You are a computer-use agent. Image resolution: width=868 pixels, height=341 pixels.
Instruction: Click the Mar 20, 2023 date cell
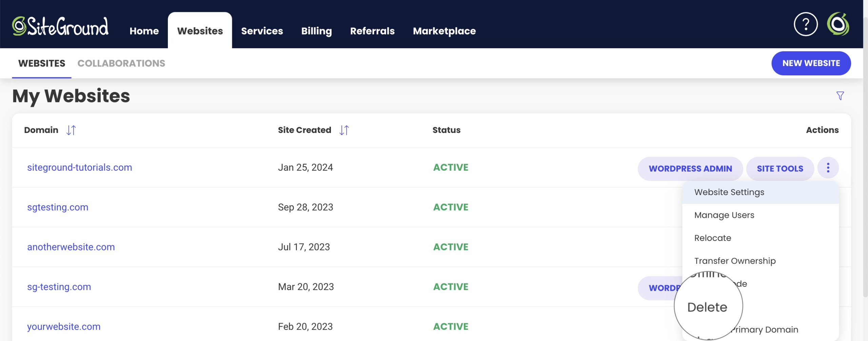click(306, 287)
